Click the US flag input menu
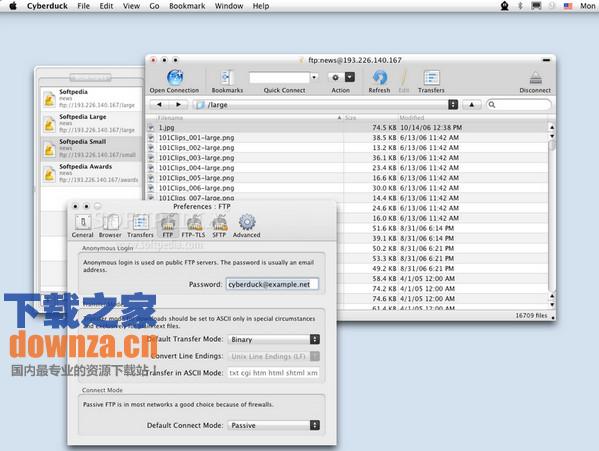The height and width of the screenshot is (451, 599). [x=568, y=6]
